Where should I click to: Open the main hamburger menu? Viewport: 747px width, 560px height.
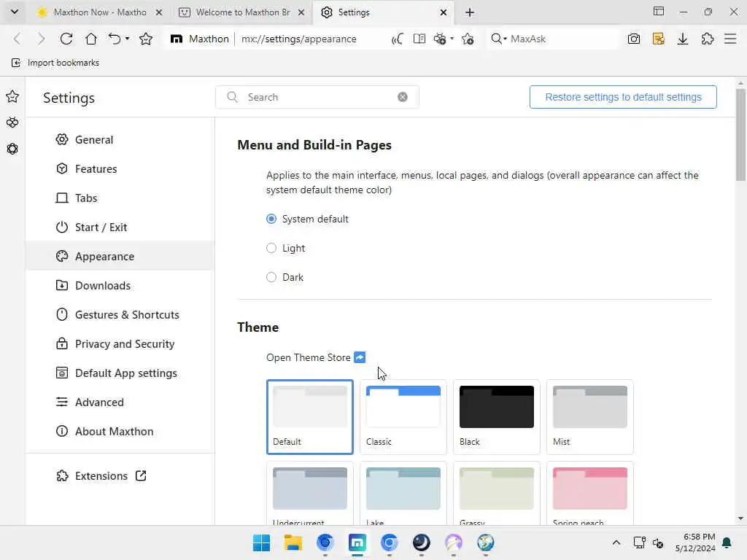(730, 39)
